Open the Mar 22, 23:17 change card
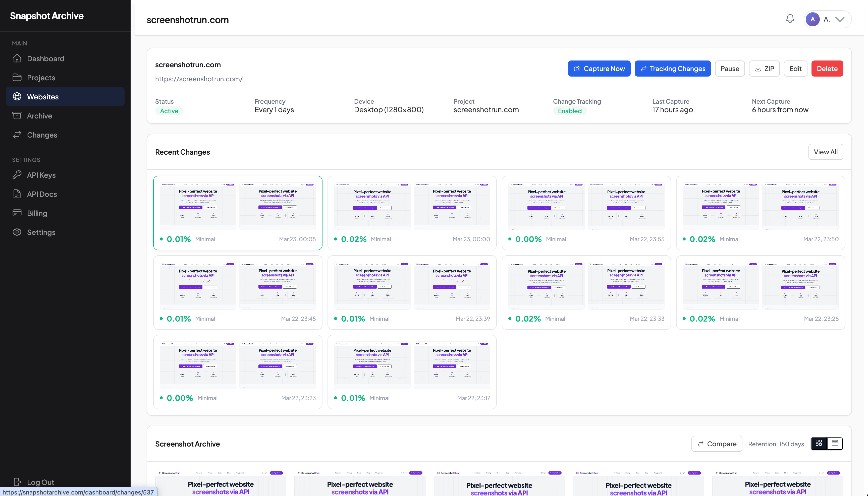Screen dimensions: 868x496 coord(412,372)
